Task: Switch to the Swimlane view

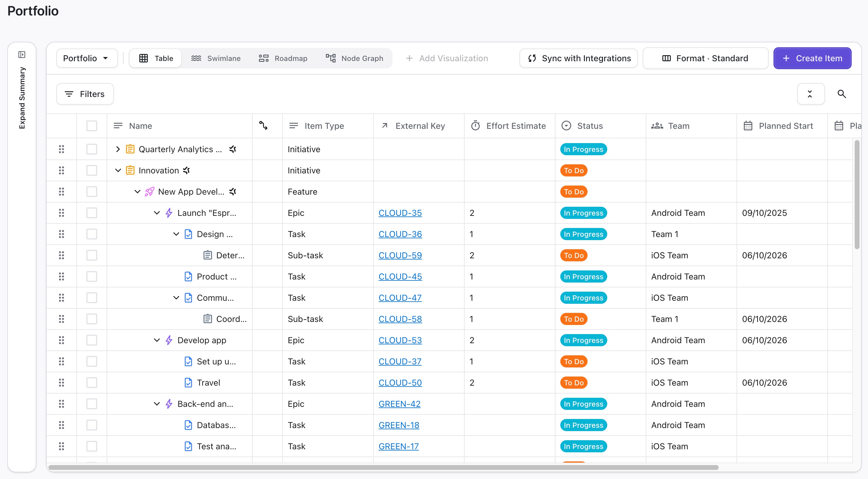Action: point(216,58)
